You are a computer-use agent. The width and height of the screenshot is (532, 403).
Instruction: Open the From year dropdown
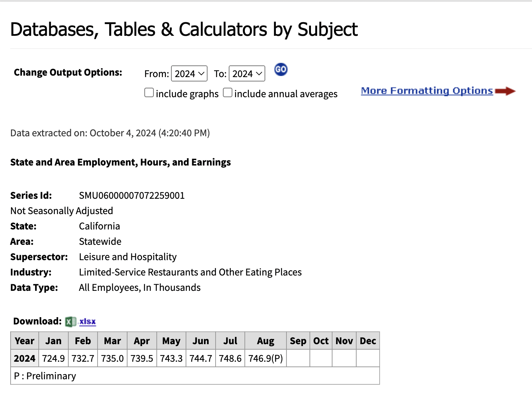189,73
